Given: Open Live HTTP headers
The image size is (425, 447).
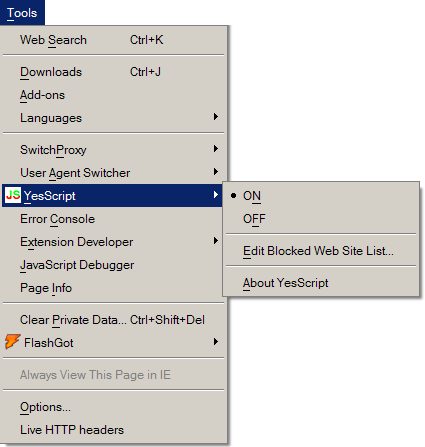Looking at the screenshot, I should pos(113,430).
